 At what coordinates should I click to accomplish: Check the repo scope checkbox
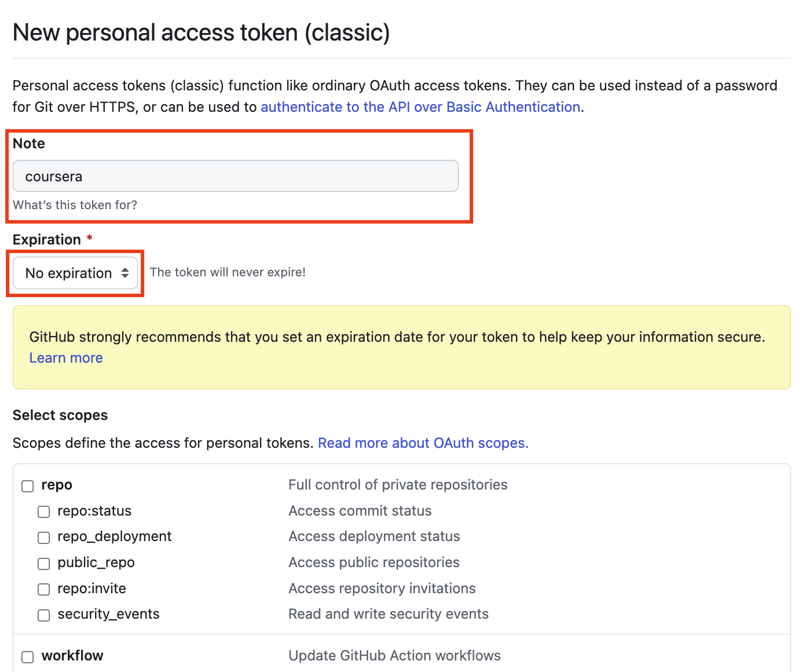[28, 486]
